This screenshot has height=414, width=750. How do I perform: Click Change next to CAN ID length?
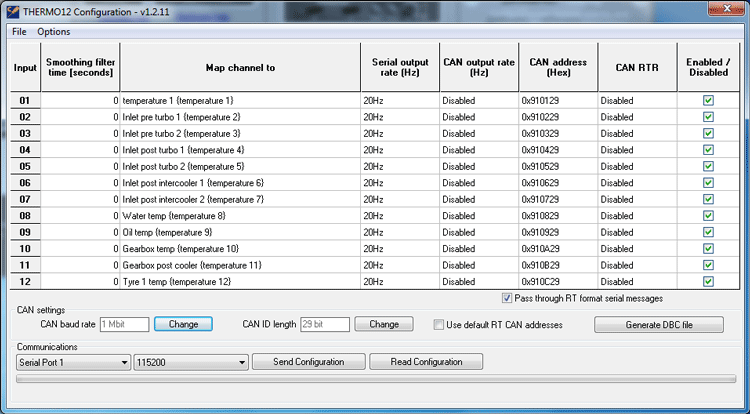click(384, 324)
